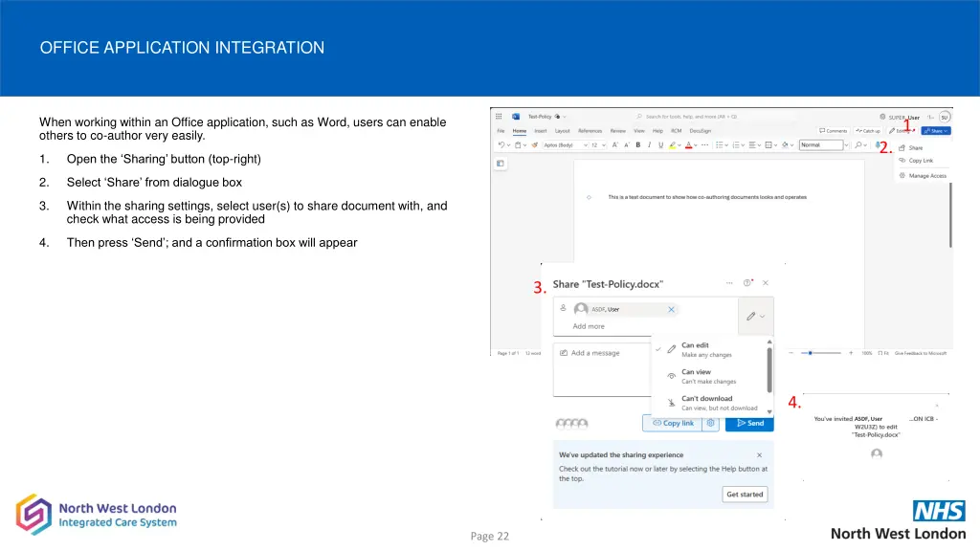Select the Format Painter brush icon
This screenshot has width=980, height=551.
535,145
